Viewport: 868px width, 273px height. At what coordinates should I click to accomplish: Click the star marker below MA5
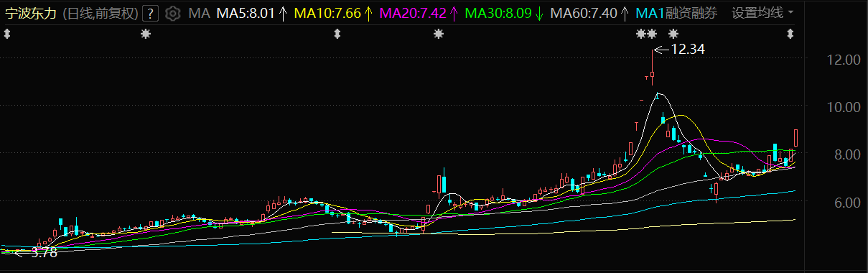click(146, 34)
